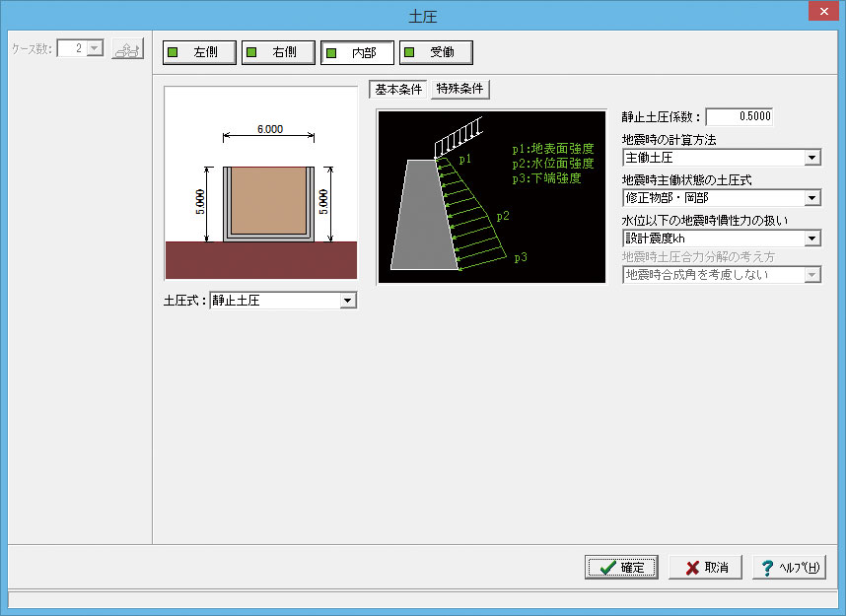Open the 地震時土圧合力分解の考え方 dropdown

pyautogui.click(x=722, y=275)
